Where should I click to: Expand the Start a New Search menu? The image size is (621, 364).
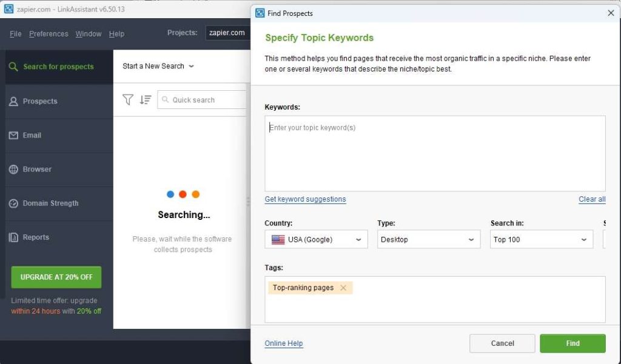coord(157,66)
